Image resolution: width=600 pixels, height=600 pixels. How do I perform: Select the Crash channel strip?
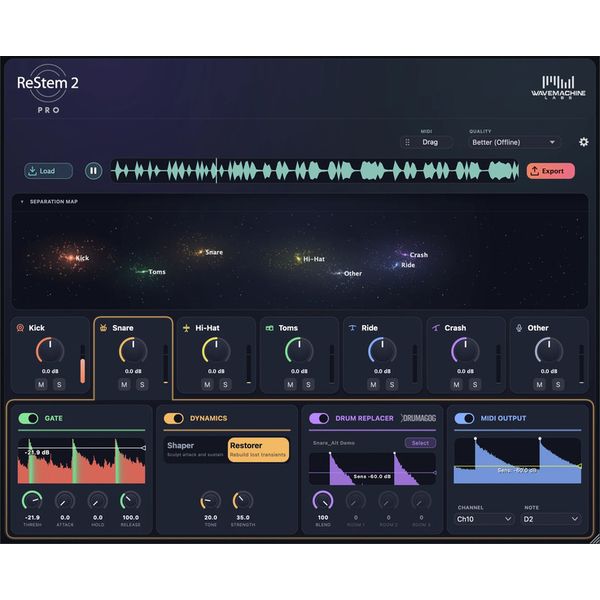(466, 355)
